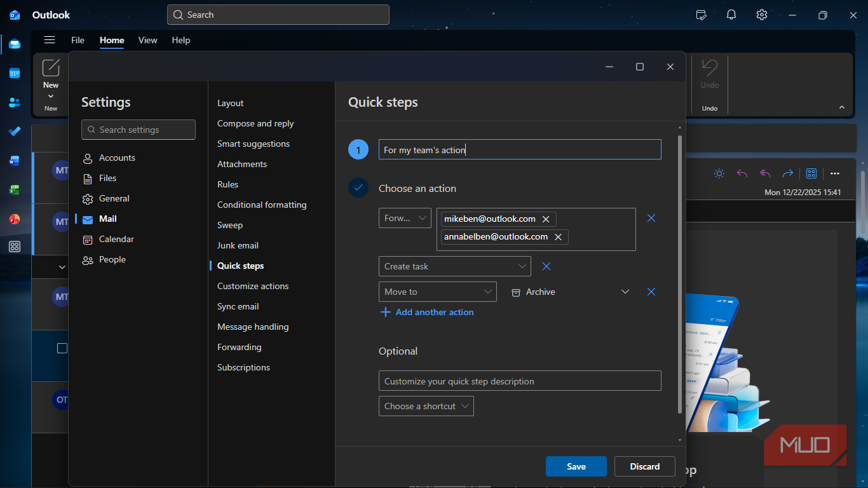Open more actions ellipsis in message header
868x488 pixels.
(835, 173)
